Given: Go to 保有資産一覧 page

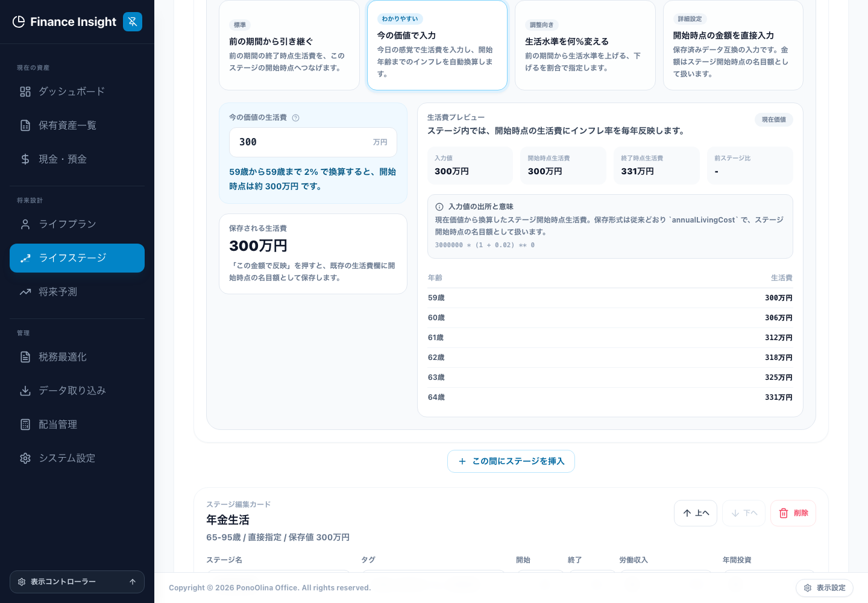Looking at the screenshot, I should pyautogui.click(x=77, y=125).
